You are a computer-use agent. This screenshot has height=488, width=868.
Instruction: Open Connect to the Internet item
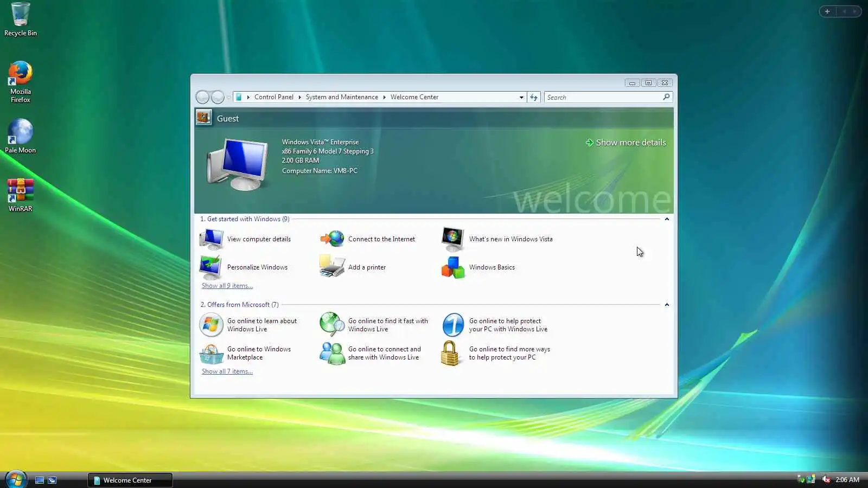click(368, 239)
